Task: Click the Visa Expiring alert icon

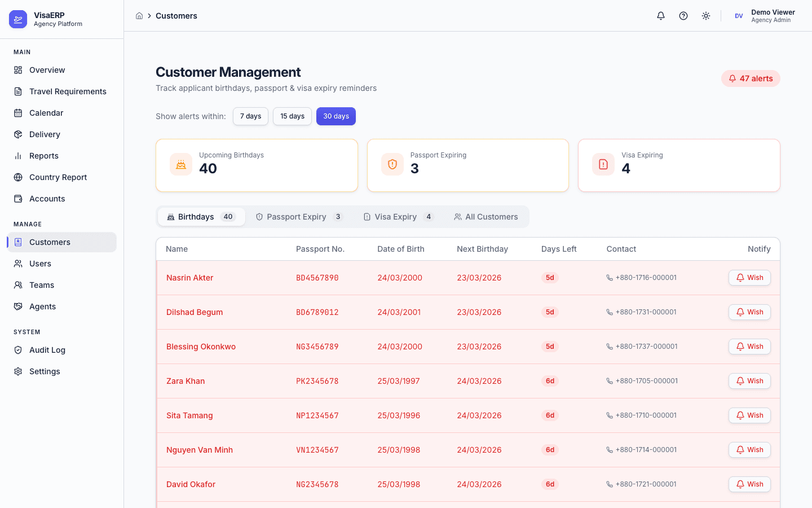Action: (x=603, y=164)
